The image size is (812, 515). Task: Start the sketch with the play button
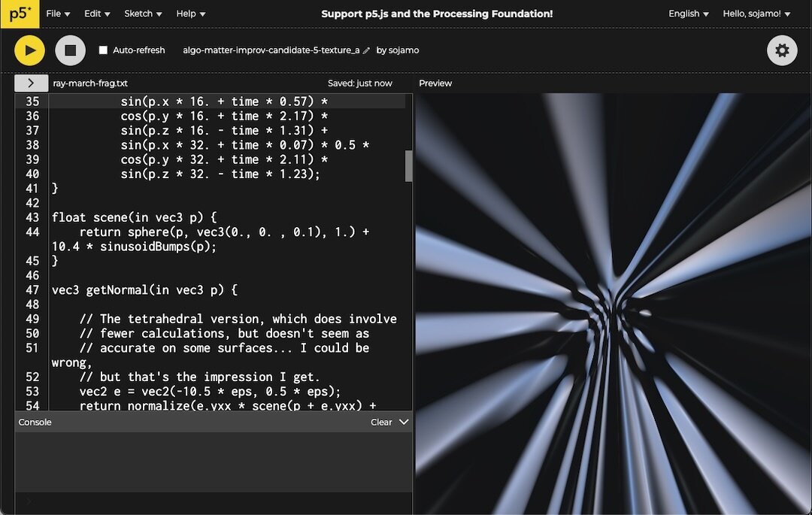coord(29,50)
